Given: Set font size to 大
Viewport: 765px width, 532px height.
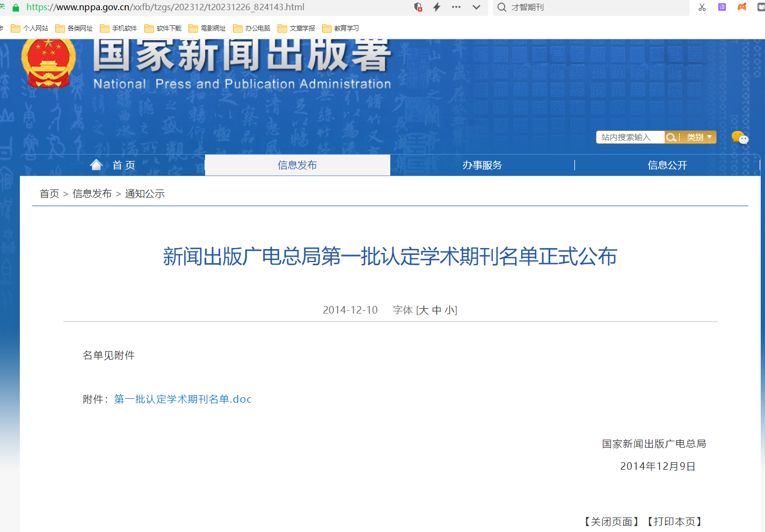Looking at the screenshot, I should point(423,310).
